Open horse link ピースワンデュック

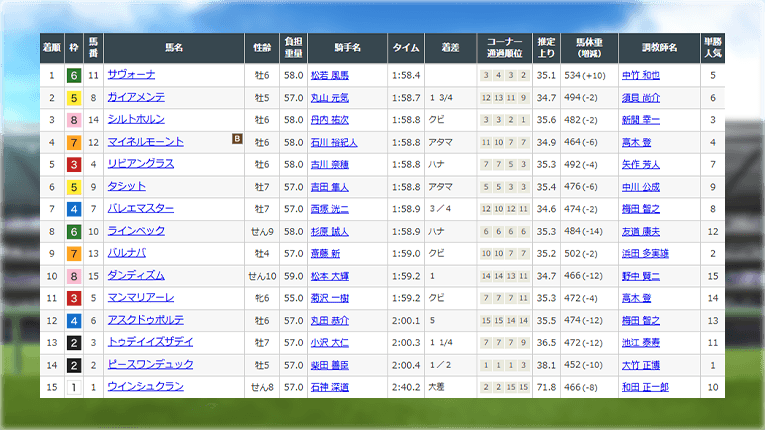(x=150, y=364)
